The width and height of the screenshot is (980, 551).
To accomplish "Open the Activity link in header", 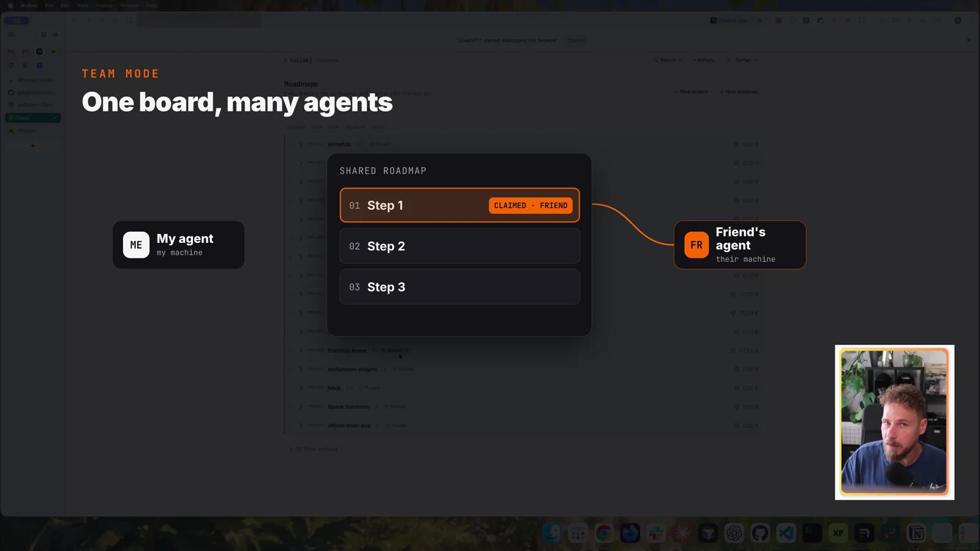I will (704, 60).
